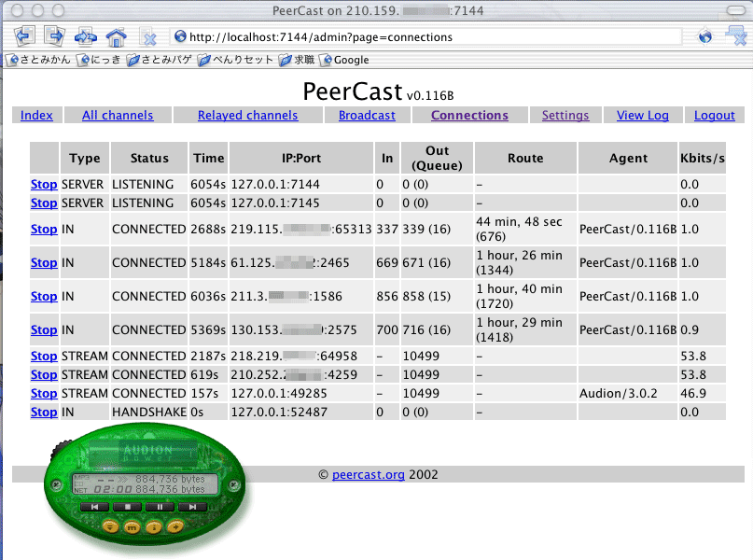Go back with the browser Back arrow
The width and height of the screenshot is (753, 560).
tap(24, 36)
